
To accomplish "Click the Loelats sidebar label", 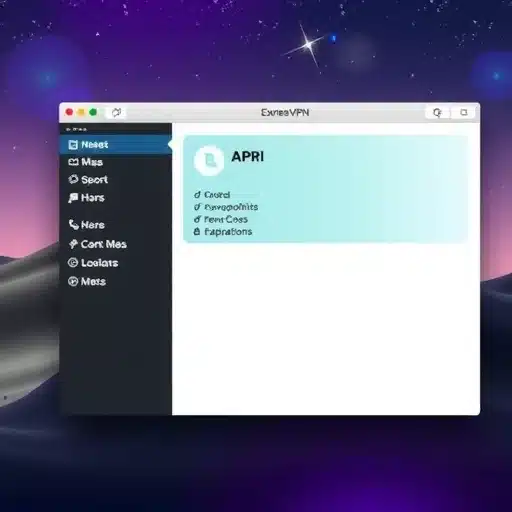I will click(x=100, y=263).
